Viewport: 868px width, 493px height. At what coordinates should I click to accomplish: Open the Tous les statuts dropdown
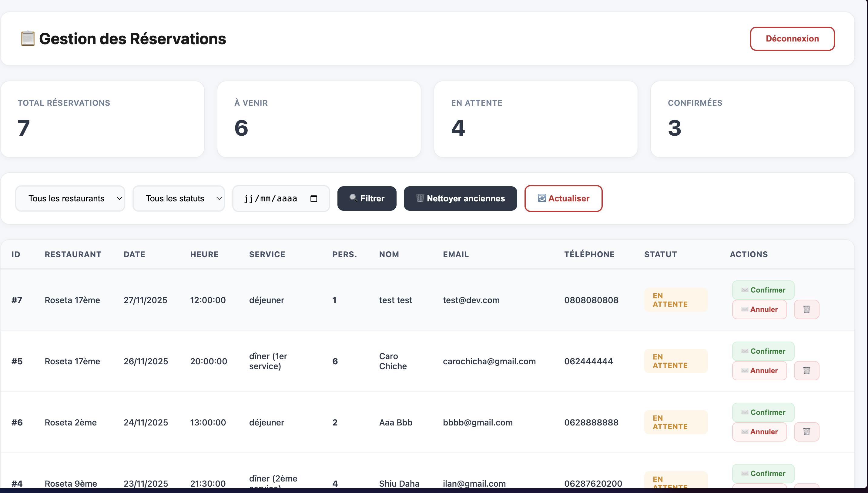point(179,198)
